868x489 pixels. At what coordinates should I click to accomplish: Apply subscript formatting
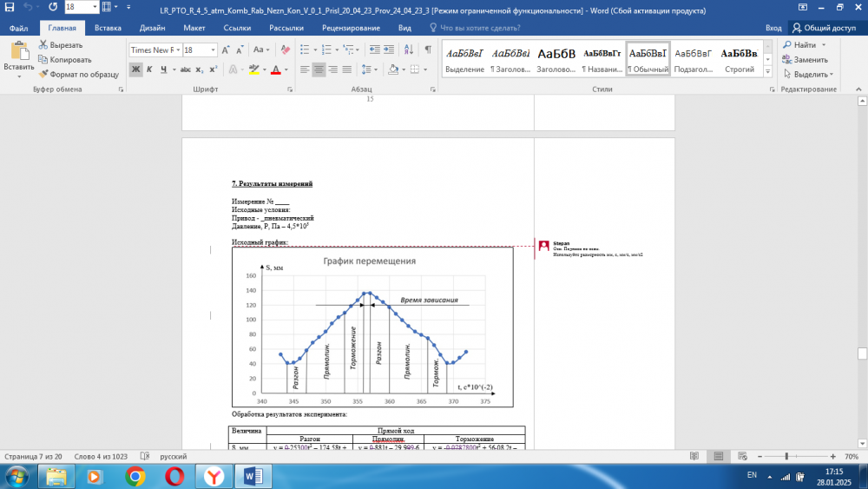point(199,69)
